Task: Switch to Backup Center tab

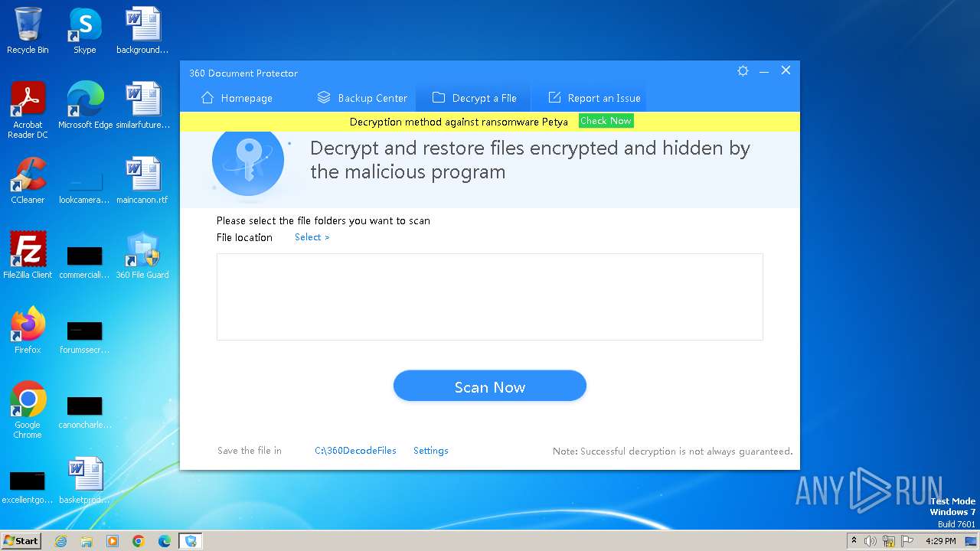Action: pyautogui.click(x=362, y=98)
